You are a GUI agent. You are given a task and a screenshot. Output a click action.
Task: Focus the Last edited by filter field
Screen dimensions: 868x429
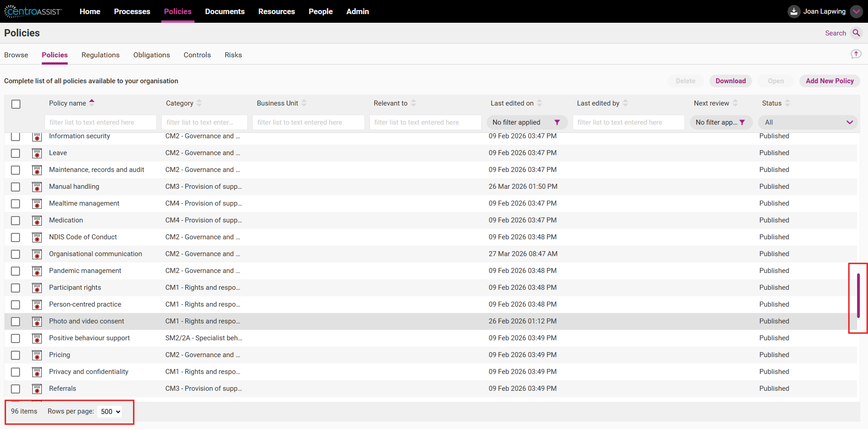(629, 122)
